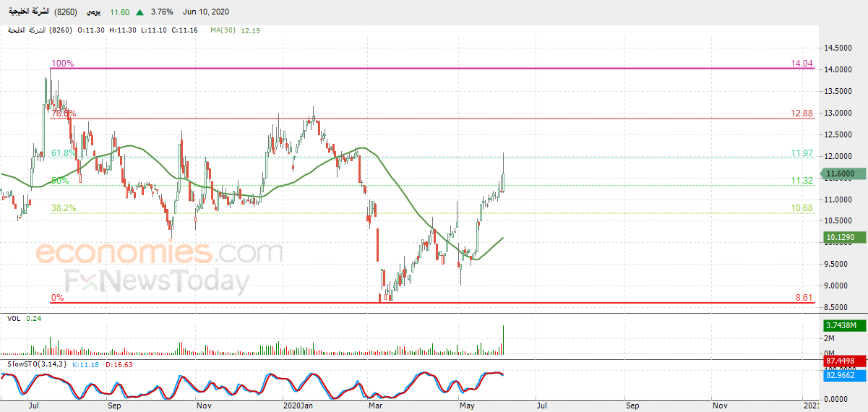
Task: Click the blue 82.9662 stochastic tag
Action: click(844, 376)
